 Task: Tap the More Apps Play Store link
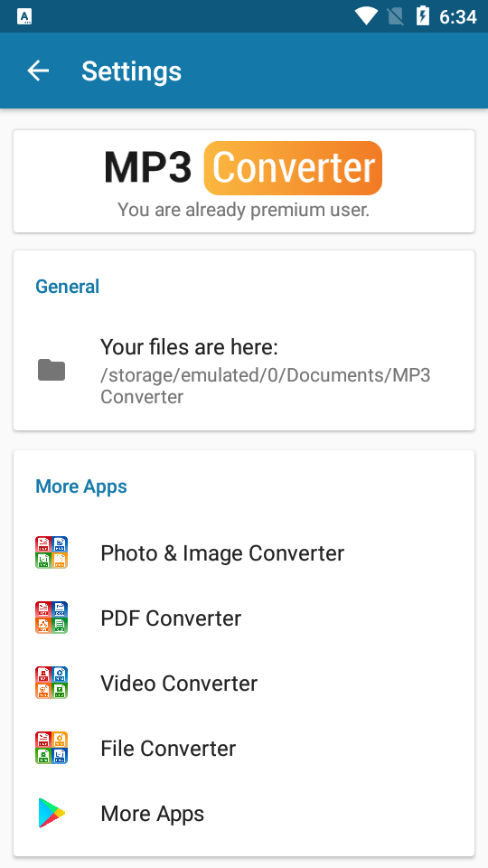[x=244, y=813]
